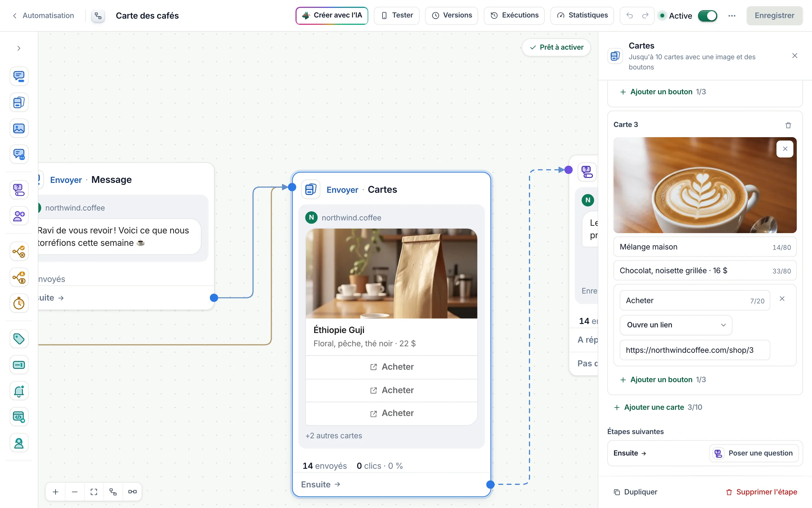
Task: Remove the Carte 3 latte image
Action: [x=785, y=149]
